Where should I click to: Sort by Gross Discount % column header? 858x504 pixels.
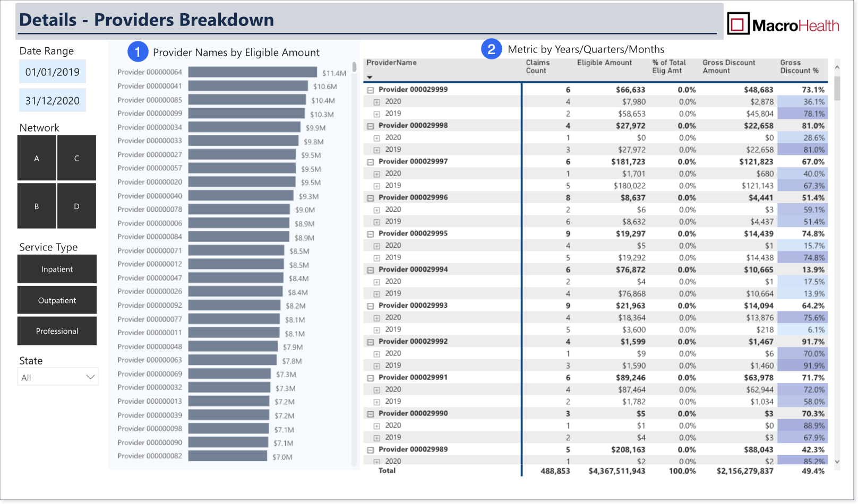click(799, 67)
